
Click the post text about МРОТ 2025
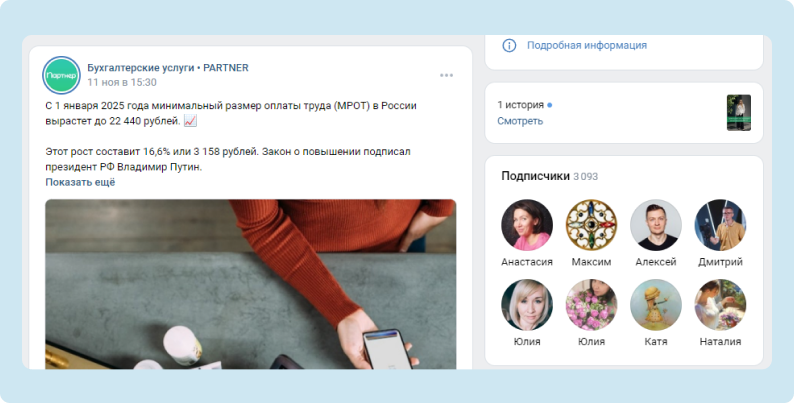click(x=231, y=113)
